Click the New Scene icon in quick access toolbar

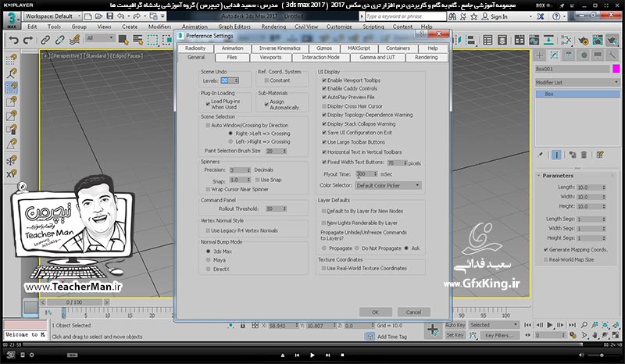coord(87,16)
